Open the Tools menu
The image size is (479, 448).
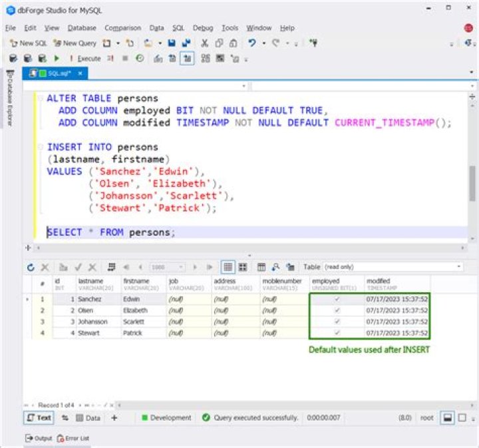tap(230, 28)
